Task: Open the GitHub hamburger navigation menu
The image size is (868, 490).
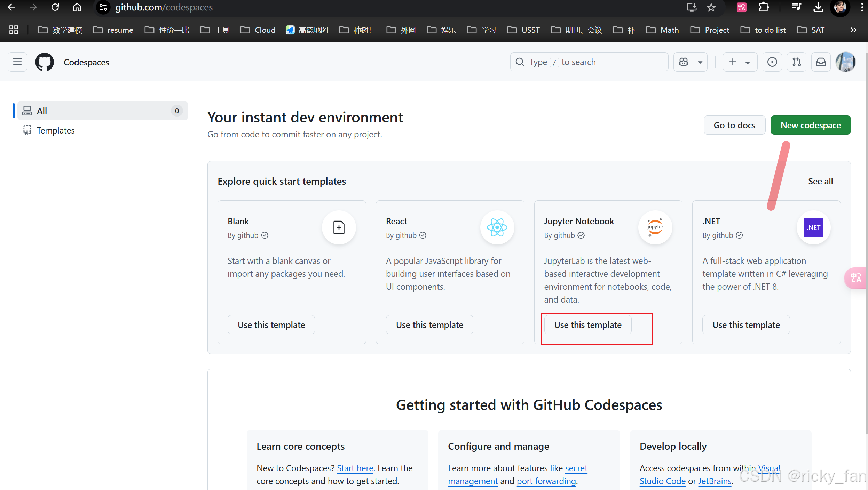Action: tap(17, 62)
